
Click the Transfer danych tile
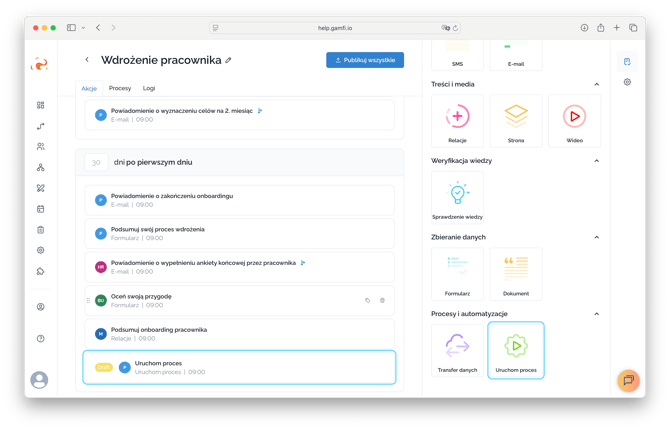tap(457, 350)
